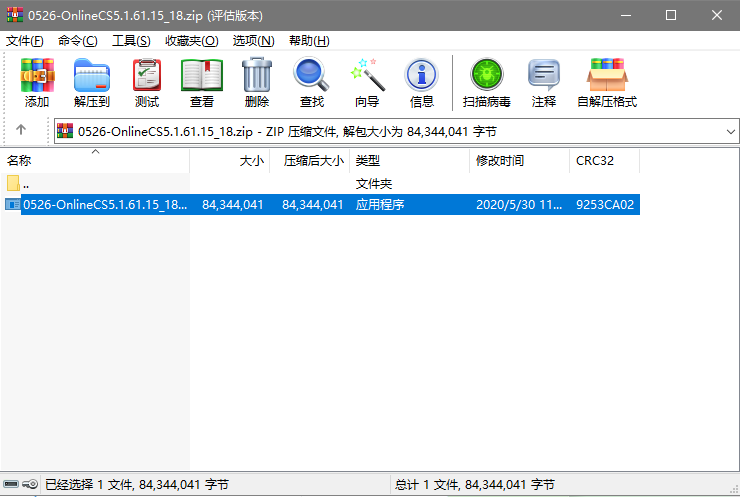The height and width of the screenshot is (497, 740).
Task: Open the View (查看) book icon
Action: click(202, 82)
